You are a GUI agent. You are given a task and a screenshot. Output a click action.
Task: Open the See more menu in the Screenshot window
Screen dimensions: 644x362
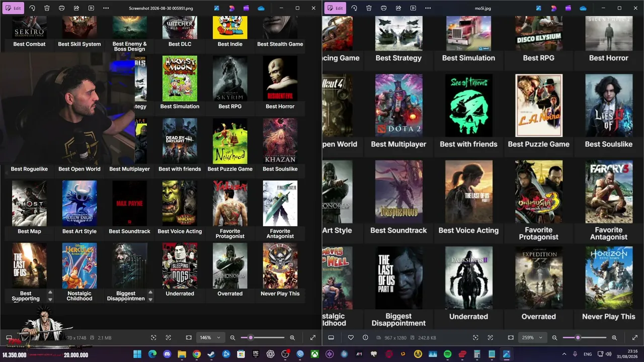106,8
